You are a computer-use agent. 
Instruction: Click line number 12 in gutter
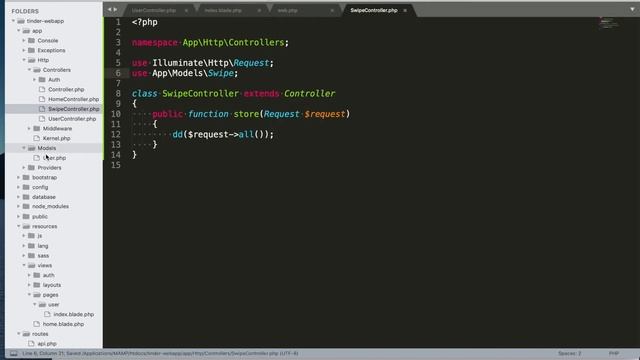tap(116, 134)
